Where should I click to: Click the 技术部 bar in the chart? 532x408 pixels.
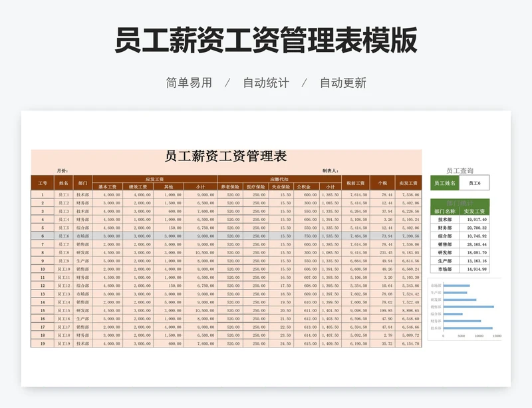click(x=468, y=328)
